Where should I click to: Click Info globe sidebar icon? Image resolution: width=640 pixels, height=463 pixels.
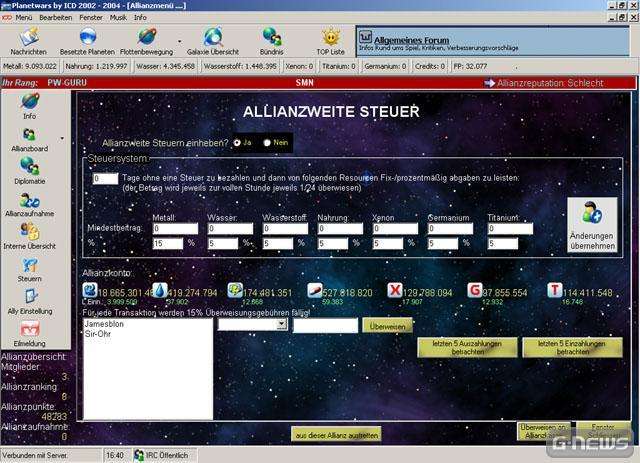click(x=29, y=102)
